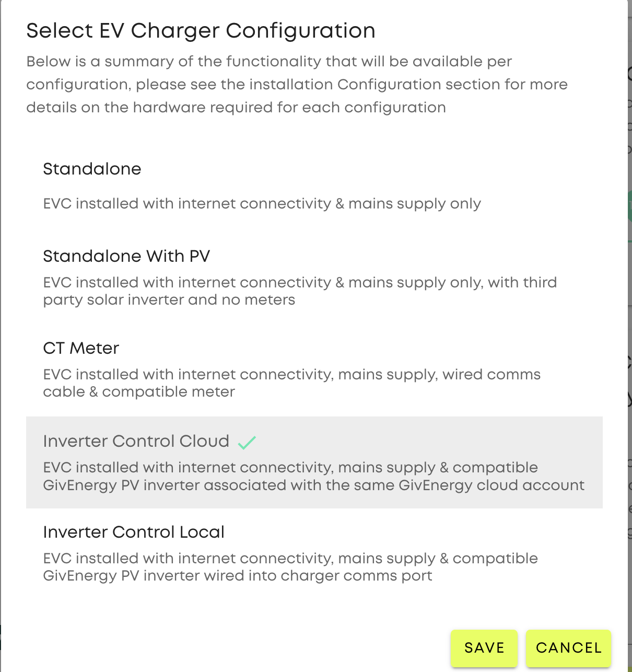Choose Inverter Control Local configuration
632x672 pixels.
pyautogui.click(x=314, y=553)
